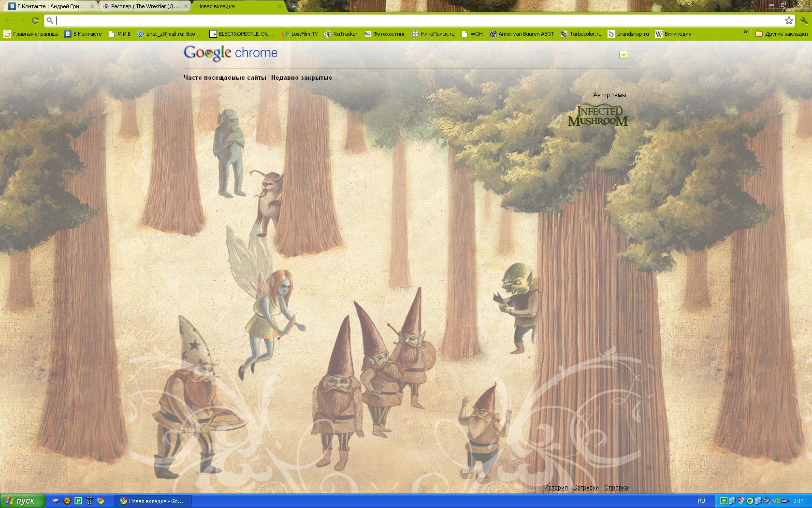Screen dimensions: 812x508
Task: Bookmark this page with the star
Action: coord(789,20)
